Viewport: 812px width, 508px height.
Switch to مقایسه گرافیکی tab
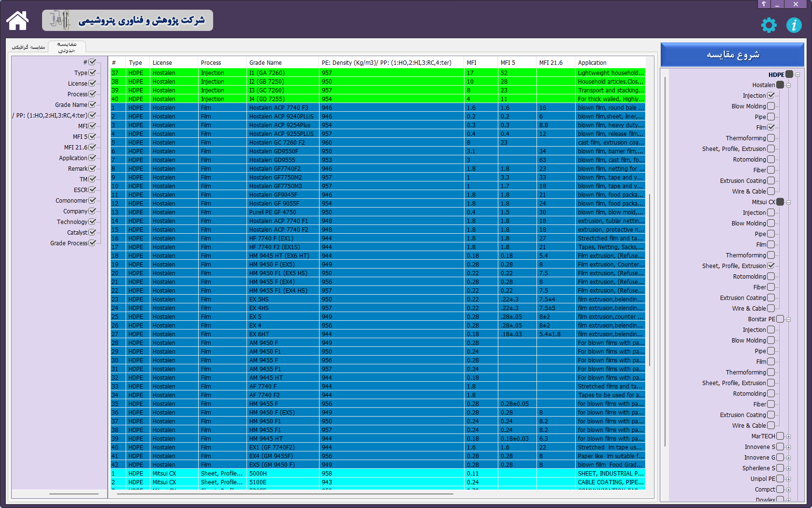(x=29, y=47)
